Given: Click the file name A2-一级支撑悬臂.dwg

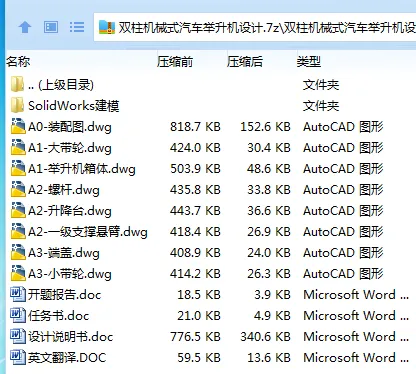Looking at the screenshot, I should pos(88,232).
